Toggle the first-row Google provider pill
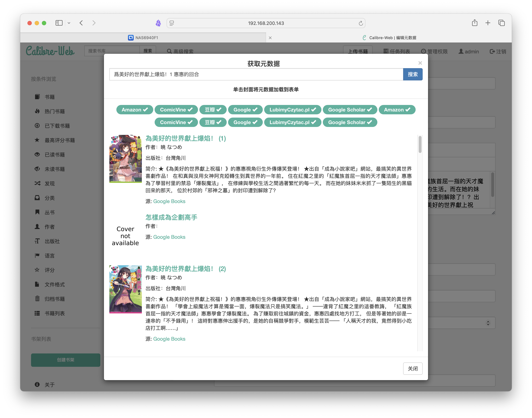This screenshot has width=532, height=418. [245, 110]
